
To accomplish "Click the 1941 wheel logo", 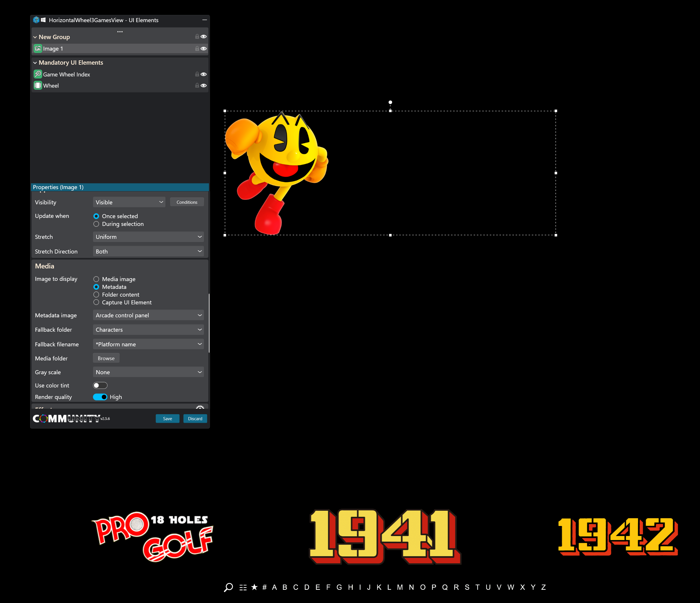I will tap(385, 537).
